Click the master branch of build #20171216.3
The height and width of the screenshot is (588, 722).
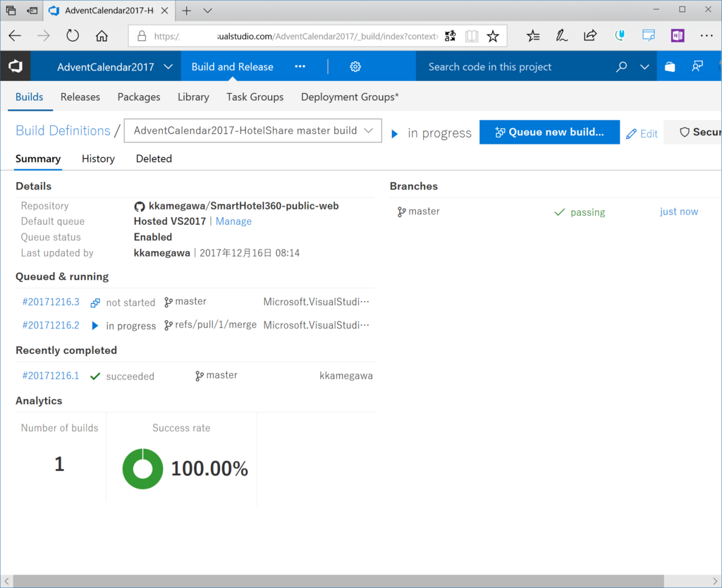[x=185, y=302]
